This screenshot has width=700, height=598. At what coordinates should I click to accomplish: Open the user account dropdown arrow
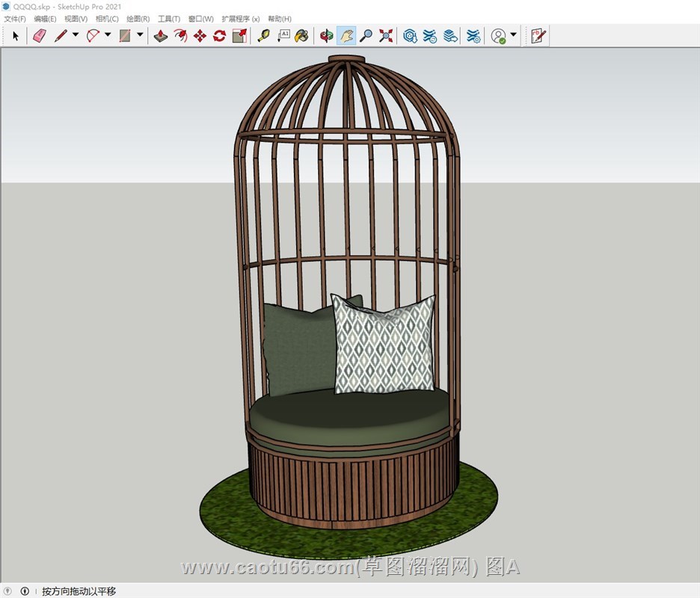coord(514,35)
